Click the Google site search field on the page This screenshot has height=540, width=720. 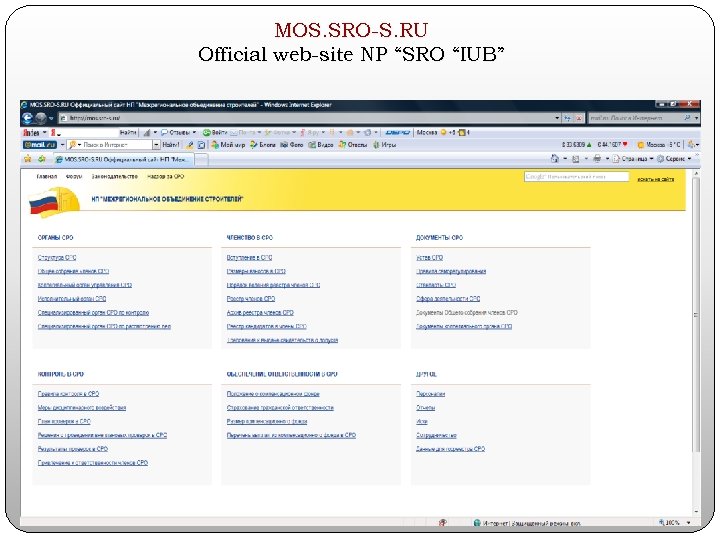tap(576, 176)
